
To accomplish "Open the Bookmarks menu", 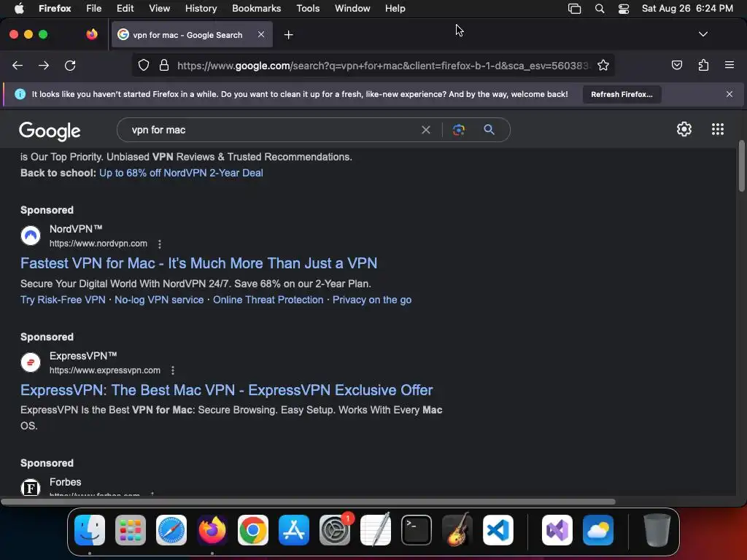I will point(256,8).
